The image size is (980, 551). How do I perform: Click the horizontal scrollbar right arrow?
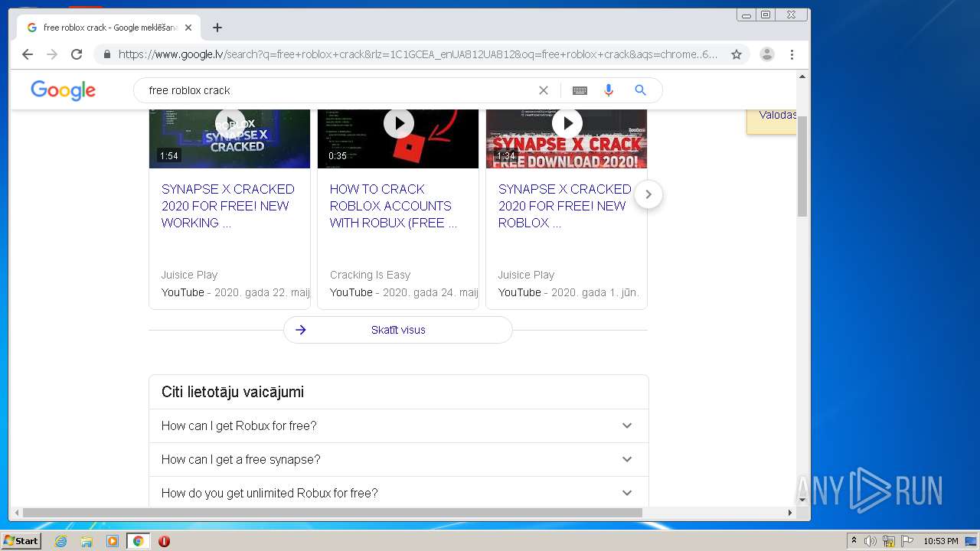pyautogui.click(x=791, y=513)
